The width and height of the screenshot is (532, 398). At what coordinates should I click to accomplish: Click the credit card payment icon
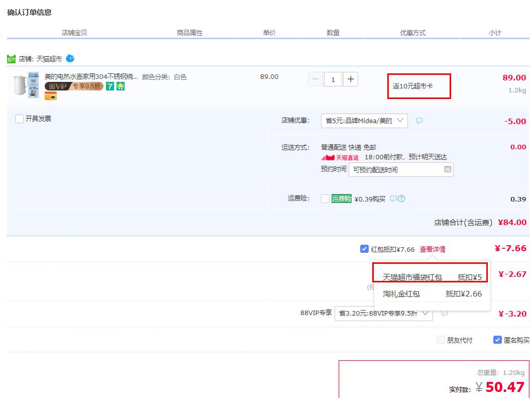pos(51,96)
